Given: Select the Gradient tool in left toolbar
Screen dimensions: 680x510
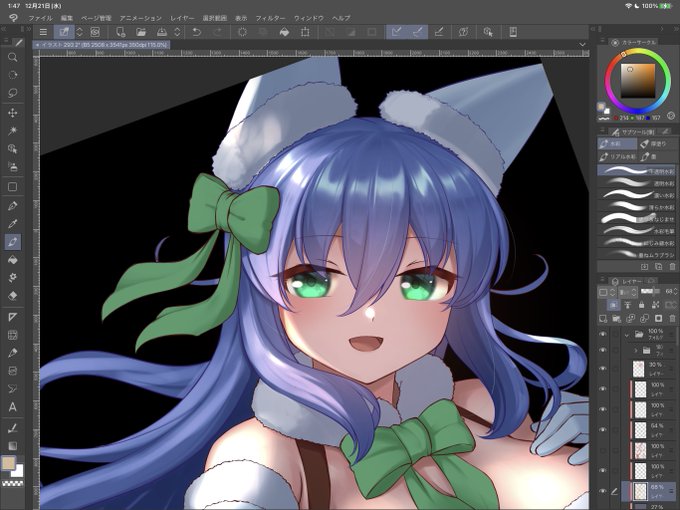Looking at the screenshot, I should click(13, 446).
